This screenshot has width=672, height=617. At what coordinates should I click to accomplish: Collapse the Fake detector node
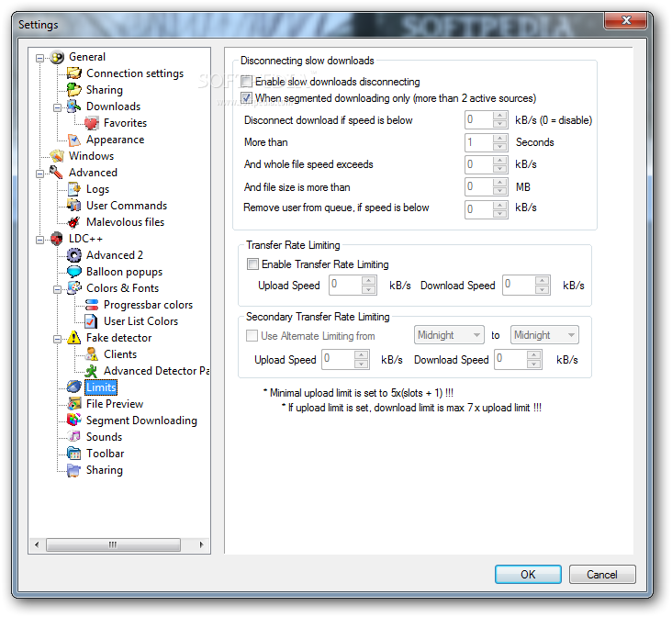(x=57, y=339)
